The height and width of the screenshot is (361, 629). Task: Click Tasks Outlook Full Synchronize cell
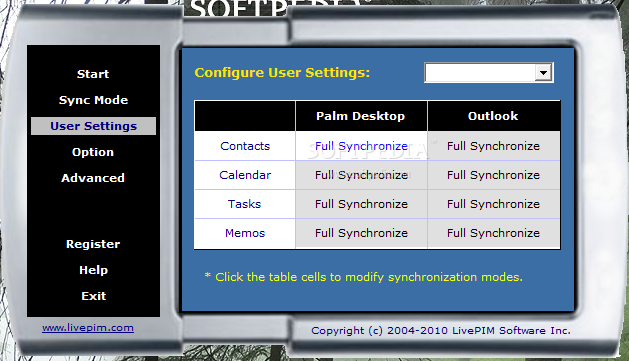493,204
